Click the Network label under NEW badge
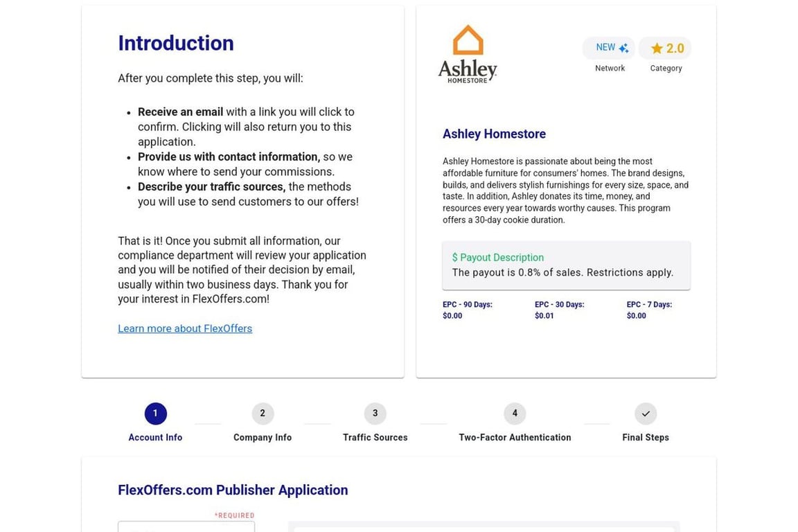The width and height of the screenshot is (798, 532). [610, 68]
